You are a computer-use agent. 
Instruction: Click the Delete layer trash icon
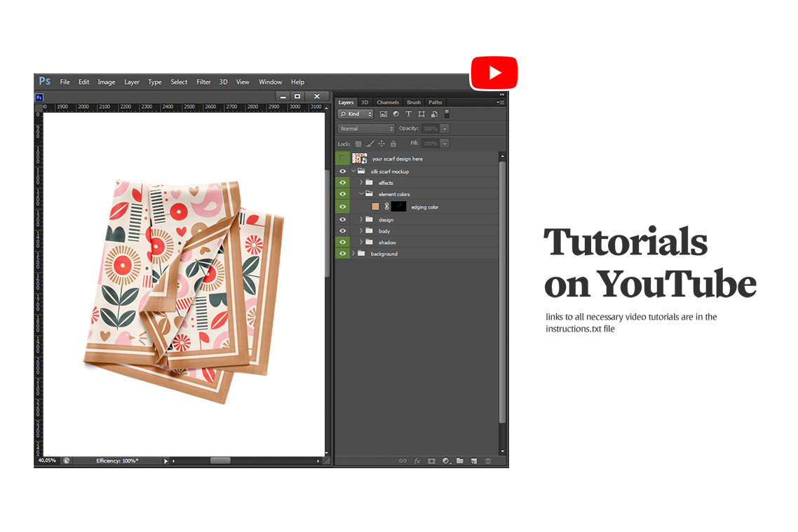coord(488,461)
